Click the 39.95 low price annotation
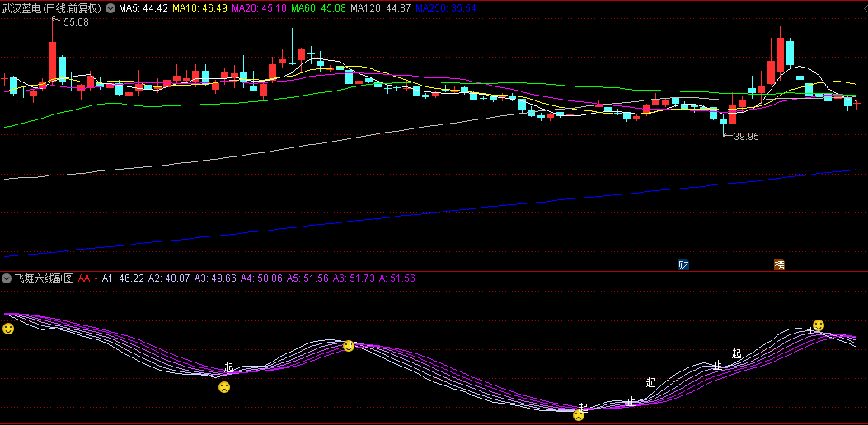The width and height of the screenshot is (868, 425). [746, 136]
